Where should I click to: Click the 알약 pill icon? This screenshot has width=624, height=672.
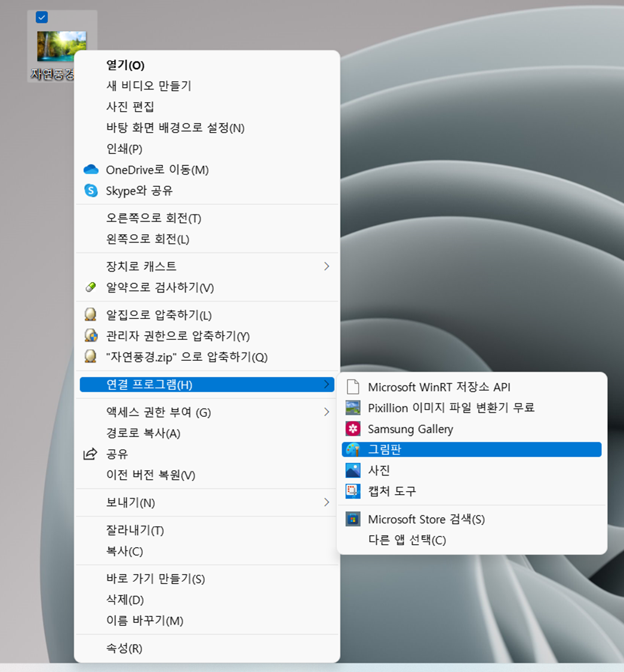(90, 287)
